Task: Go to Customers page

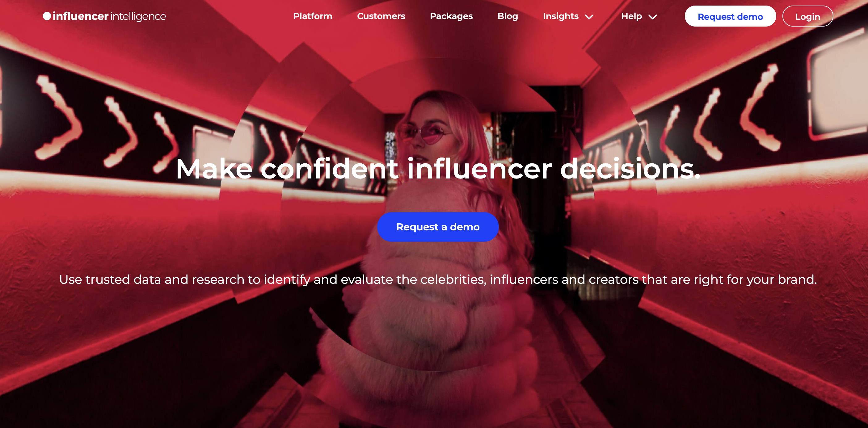Action: click(x=381, y=16)
